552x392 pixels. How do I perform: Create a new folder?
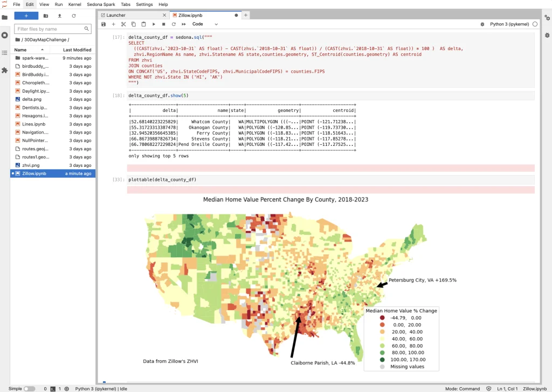46,16
